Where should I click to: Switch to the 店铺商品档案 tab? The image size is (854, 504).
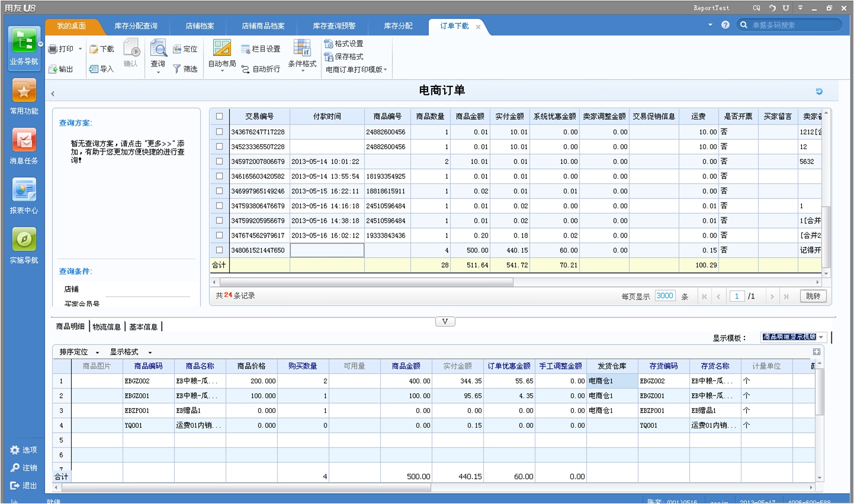(263, 26)
